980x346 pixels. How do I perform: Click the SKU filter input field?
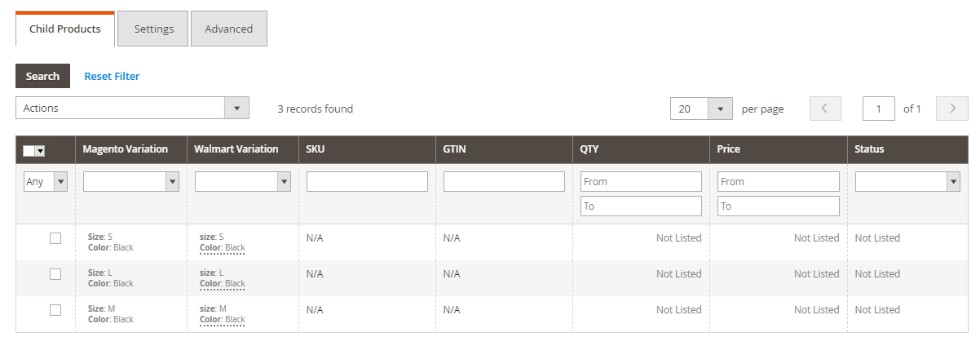[x=367, y=181]
